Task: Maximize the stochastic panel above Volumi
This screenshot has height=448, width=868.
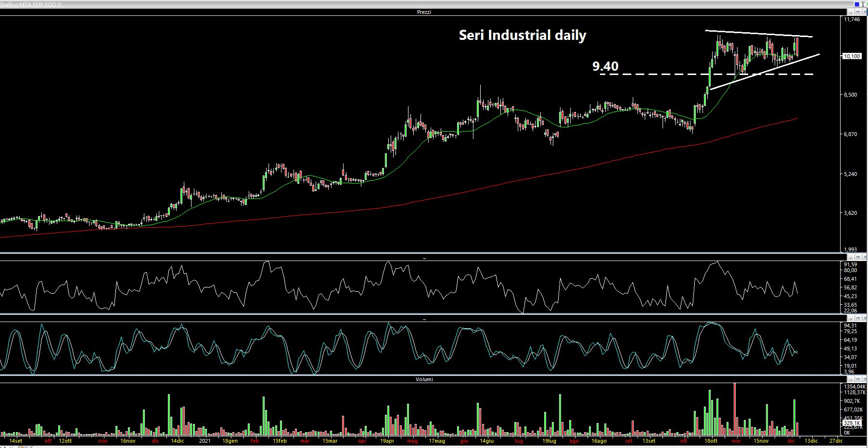Action: [858, 319]
